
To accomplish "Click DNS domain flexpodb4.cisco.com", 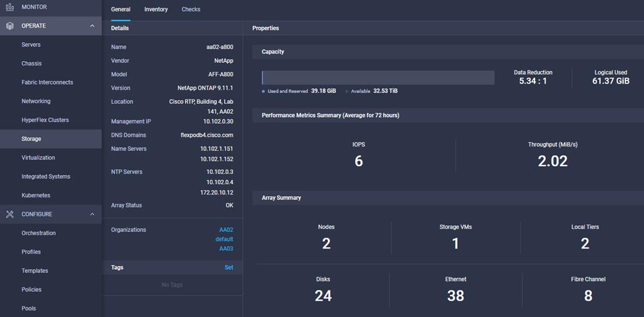I will click(x=207, y=135).
